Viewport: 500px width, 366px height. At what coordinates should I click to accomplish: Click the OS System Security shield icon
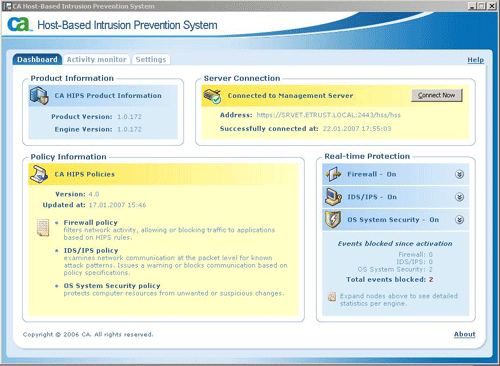(x=333, y=220)
